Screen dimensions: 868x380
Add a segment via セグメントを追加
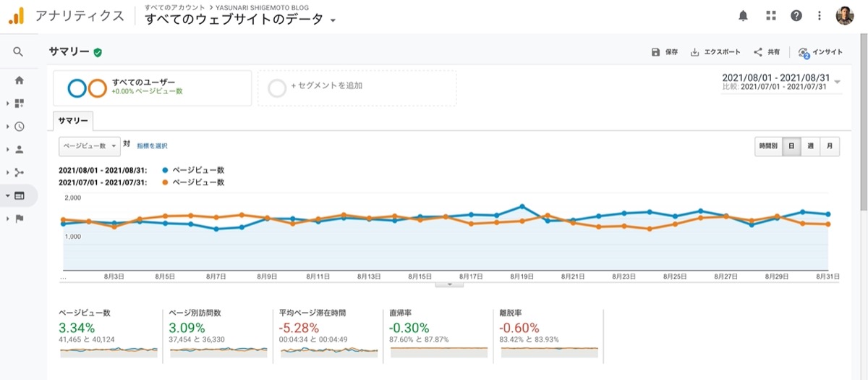click(x=357, y=88)
